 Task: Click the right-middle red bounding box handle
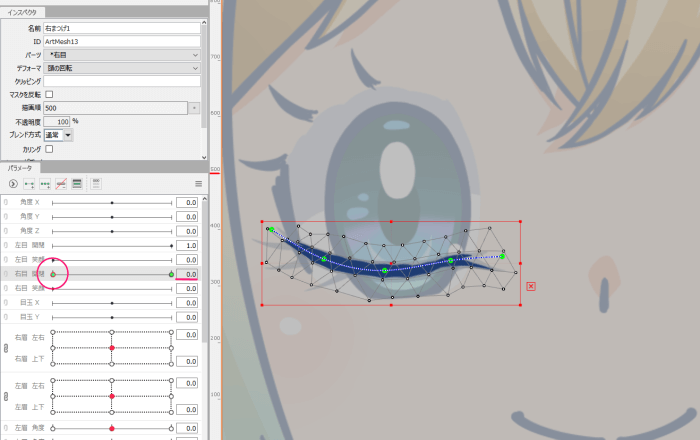pyautogui.click(x=521, y=263)
